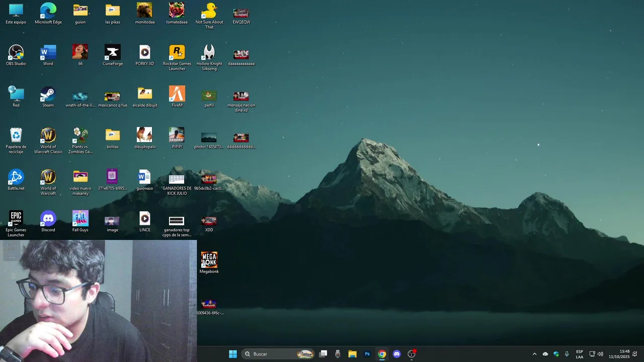Select GANADORES DE KICK JULIO file
The image size is (644, 362).
click(x=177, y=185)
